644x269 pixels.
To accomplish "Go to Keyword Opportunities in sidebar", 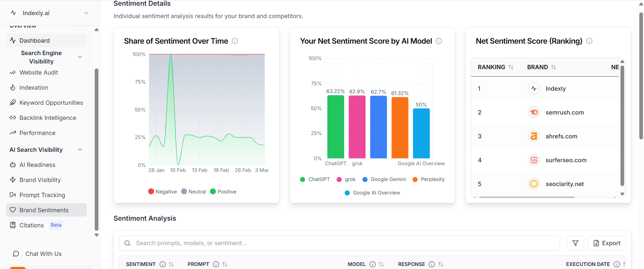I will pyautogui.click(x=51, y=103).
